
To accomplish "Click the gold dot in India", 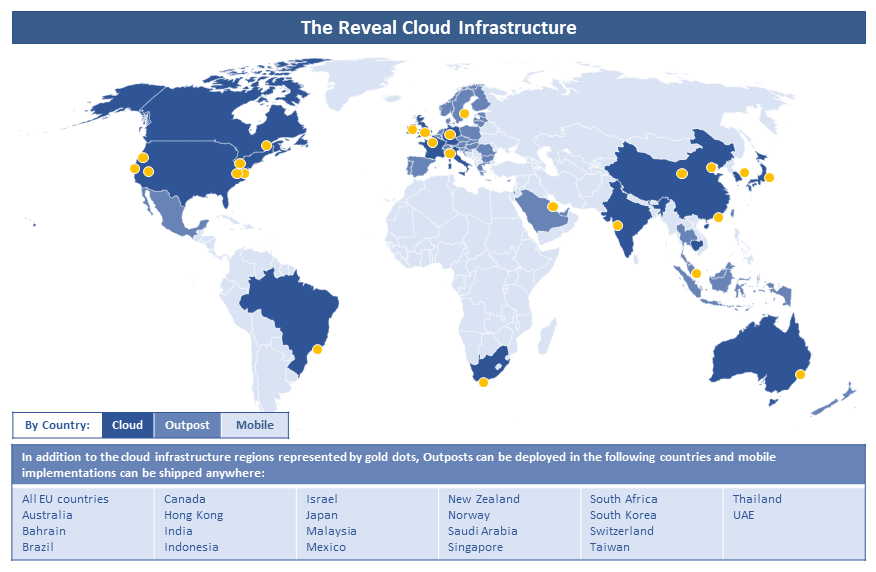I will 617,226.
